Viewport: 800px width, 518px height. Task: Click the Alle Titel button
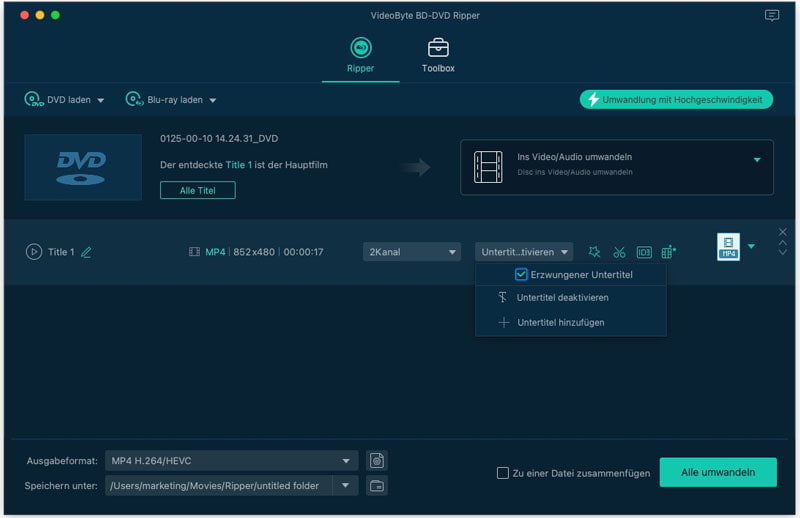(197, 190)
